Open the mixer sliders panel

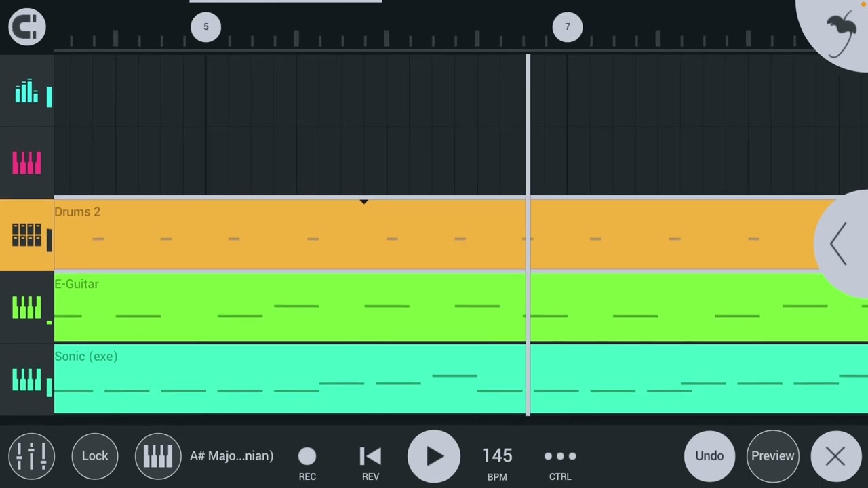click(x=31, y=455)
